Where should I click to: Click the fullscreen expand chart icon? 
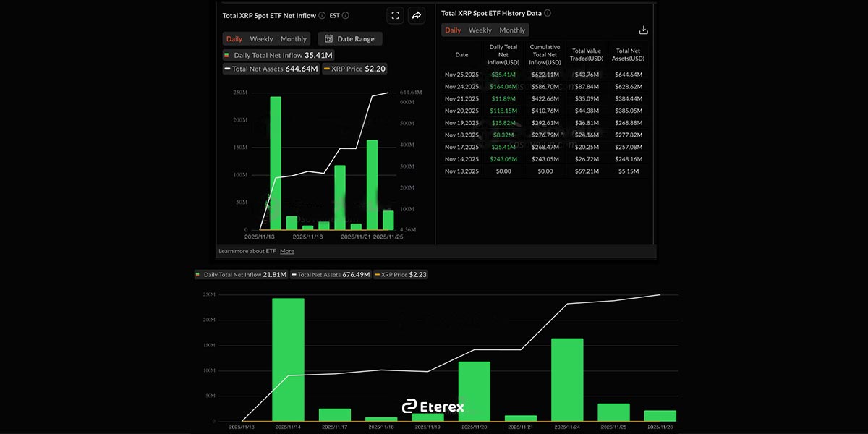coord(395,15)
